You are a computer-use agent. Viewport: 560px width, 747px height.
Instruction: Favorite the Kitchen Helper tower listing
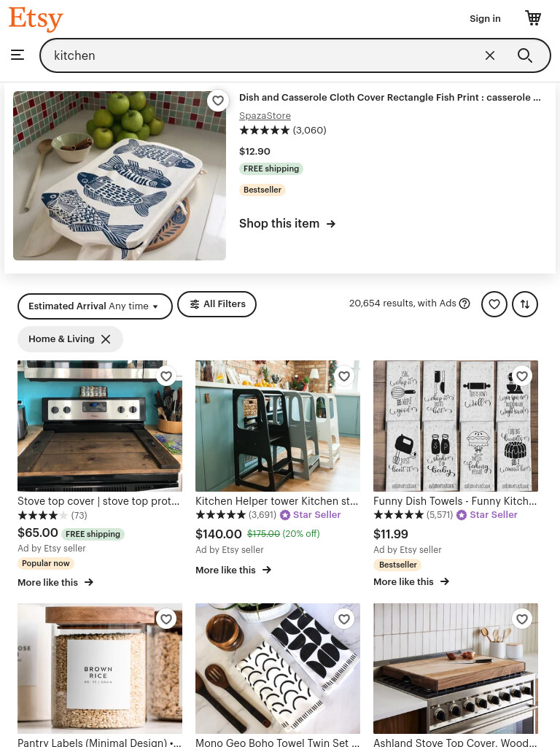point(344,376)
